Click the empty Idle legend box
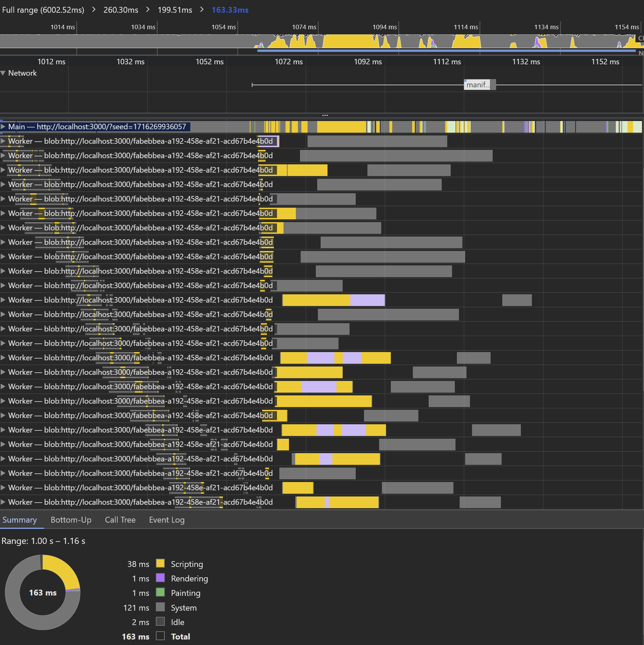 click(160, 622)
